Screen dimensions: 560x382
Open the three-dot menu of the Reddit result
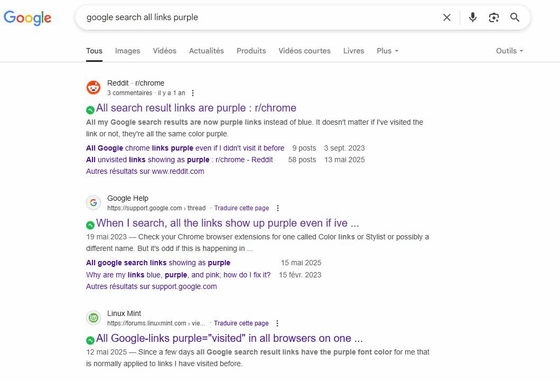pyautogui.click(x=193, y=93)
